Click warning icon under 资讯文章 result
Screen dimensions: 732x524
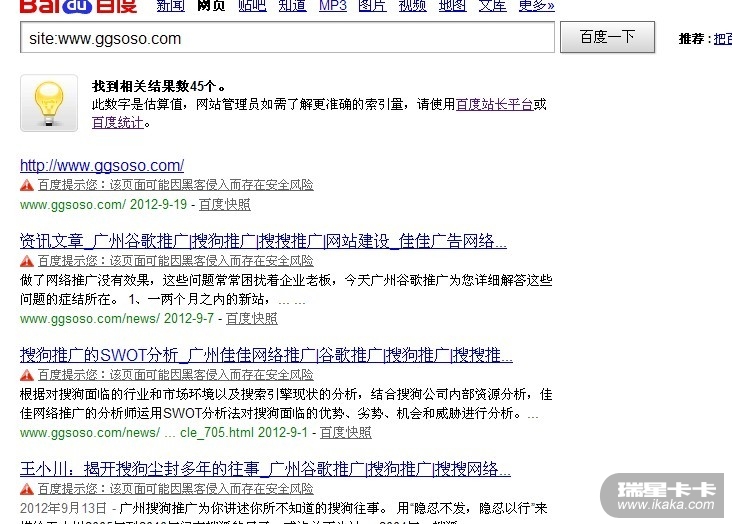(x=27, y=261)
